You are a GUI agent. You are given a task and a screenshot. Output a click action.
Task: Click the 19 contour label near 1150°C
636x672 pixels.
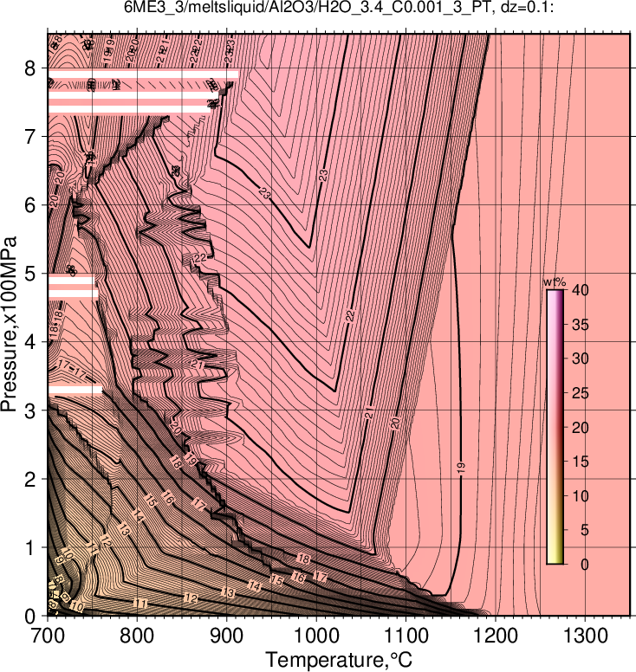[461, 468]
